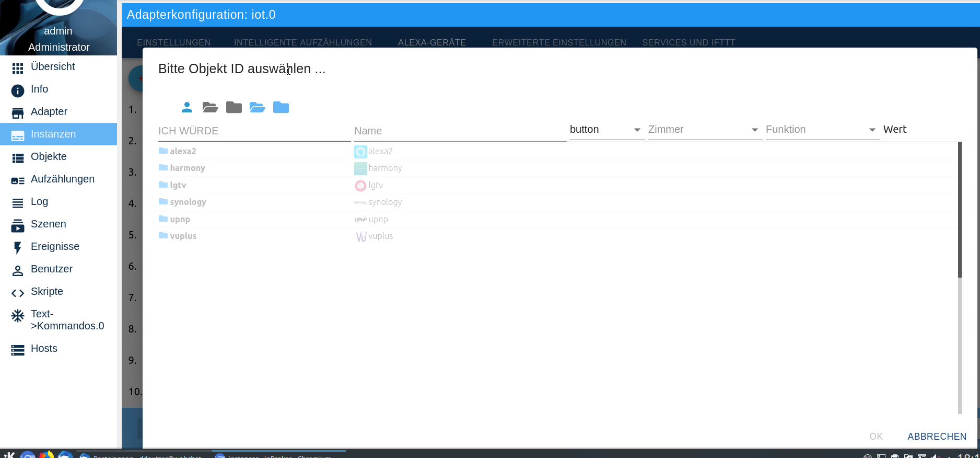Click the Szenen play icon
This screenshot has height=458, width=980.
pyautogui.click(x=18, y=226)
